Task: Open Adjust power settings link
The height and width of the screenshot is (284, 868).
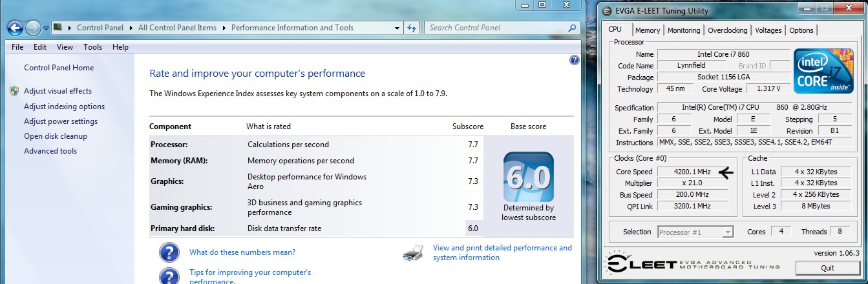Action: click(x=61, y=121)
